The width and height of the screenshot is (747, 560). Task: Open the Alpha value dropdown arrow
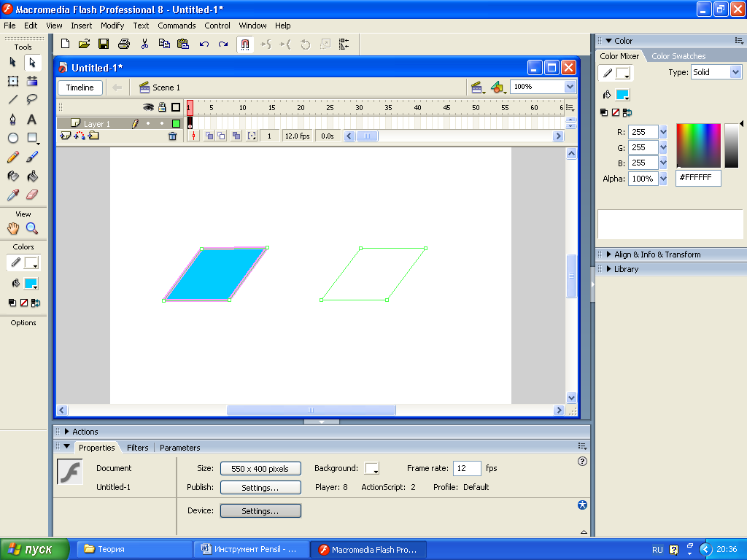[663, 179]
